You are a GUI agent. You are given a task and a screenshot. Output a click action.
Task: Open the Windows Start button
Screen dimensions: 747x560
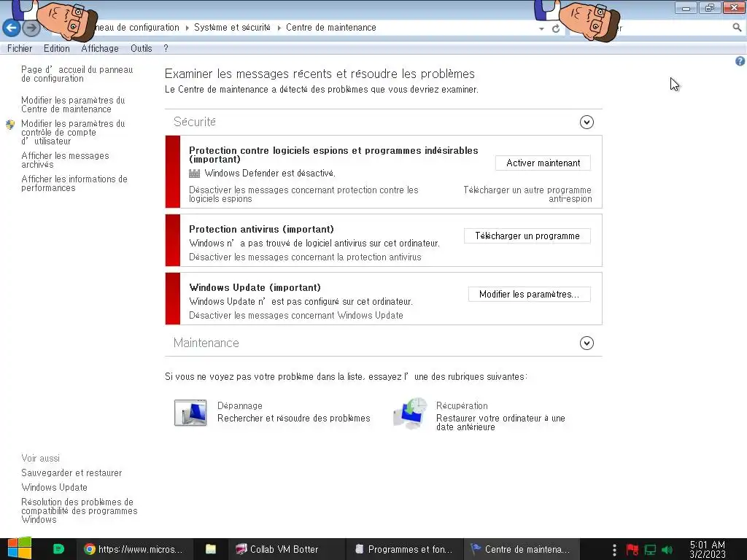coord(20,548)
